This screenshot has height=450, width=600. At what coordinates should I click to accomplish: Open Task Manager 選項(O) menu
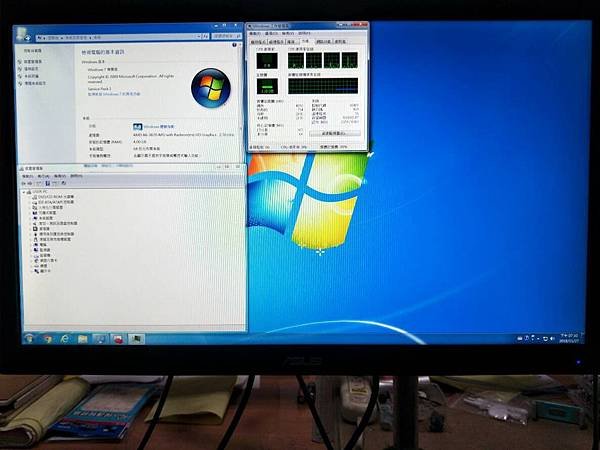pyautogui.click(x=271, y=34)
